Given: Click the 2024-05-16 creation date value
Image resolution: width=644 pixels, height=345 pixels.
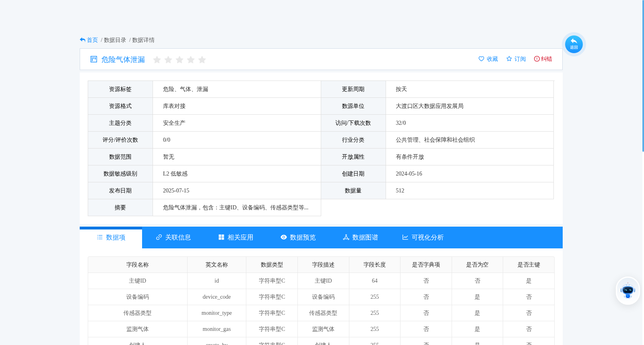Looking at the screenshot, I should [409, 174].
